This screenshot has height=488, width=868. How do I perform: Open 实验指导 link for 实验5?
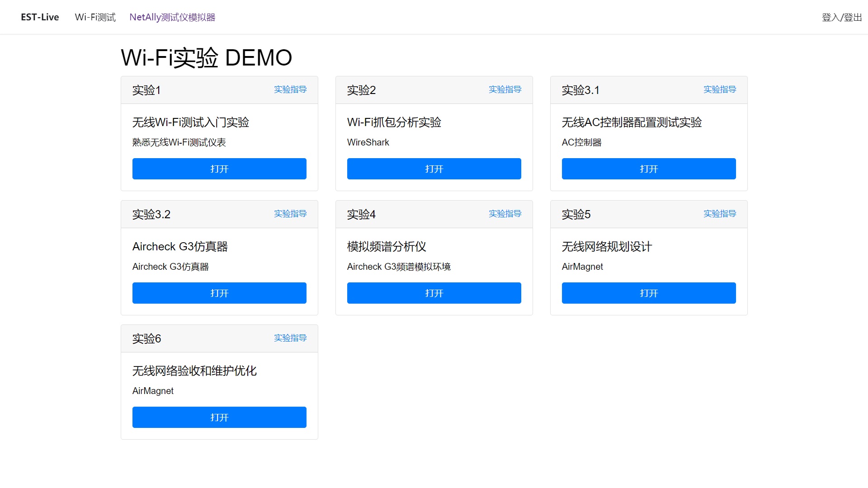720,214
